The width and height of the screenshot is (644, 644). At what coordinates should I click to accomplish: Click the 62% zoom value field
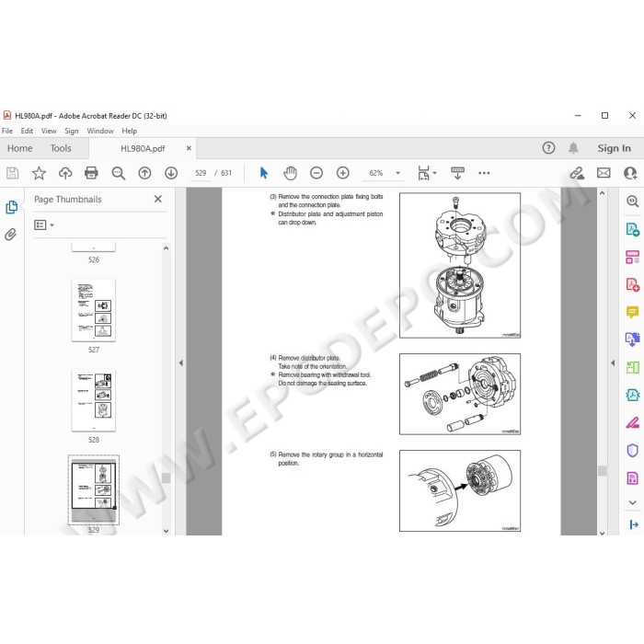pos(375,173)
